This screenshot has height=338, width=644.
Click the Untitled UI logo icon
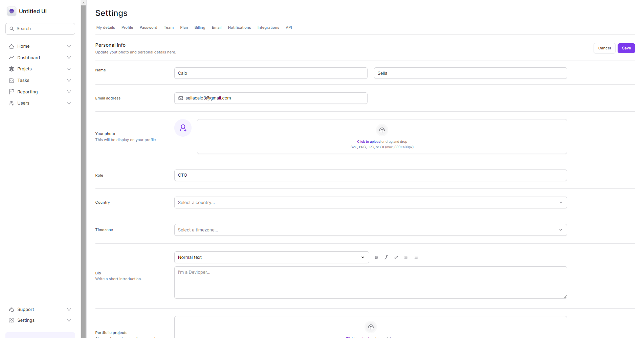tap(12, 11)
